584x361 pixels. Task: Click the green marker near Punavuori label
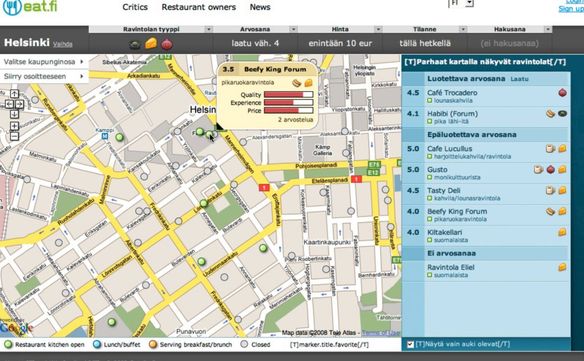(x=111, y=322)
